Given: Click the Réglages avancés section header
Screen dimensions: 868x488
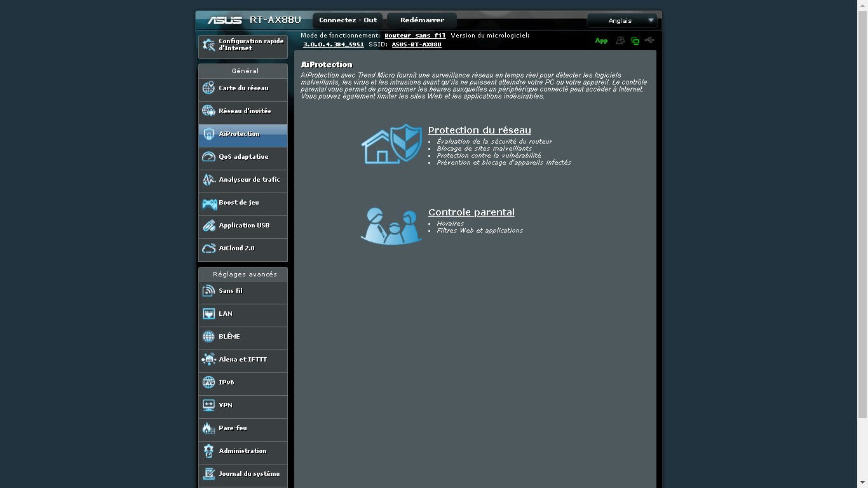Looking at the screenshot, I should pyautogui.click(x=243, y=274).
